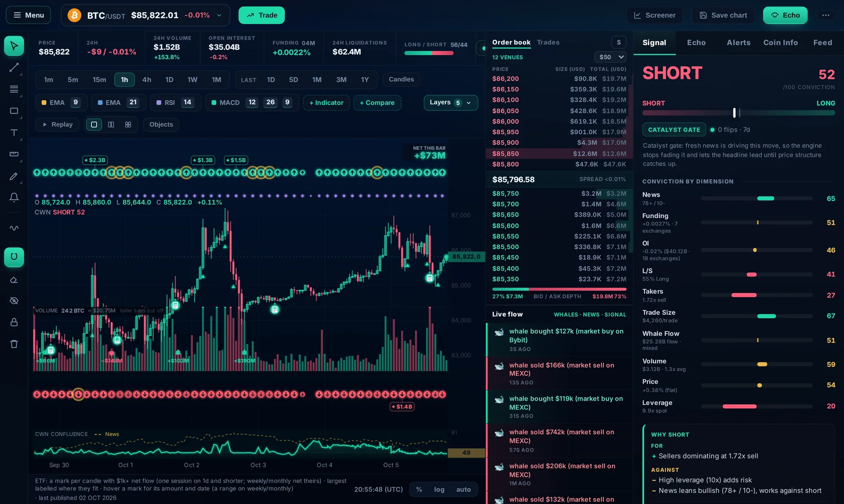
Task: Select the trend line drawing tool
Action: (14, 67)
